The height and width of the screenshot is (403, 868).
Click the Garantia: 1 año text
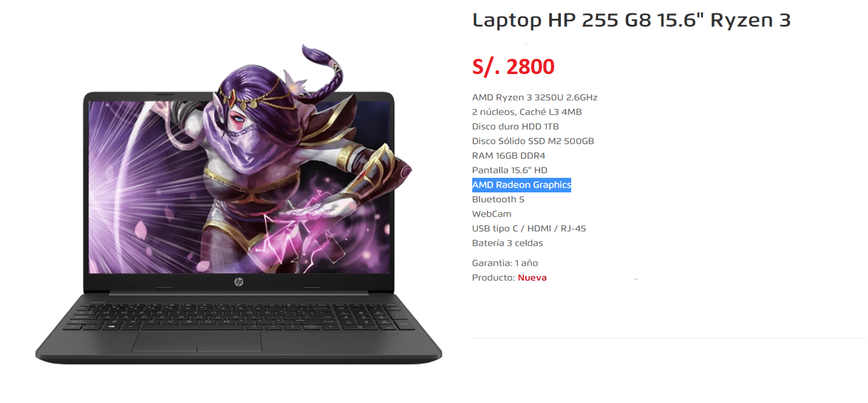(505, 263)
